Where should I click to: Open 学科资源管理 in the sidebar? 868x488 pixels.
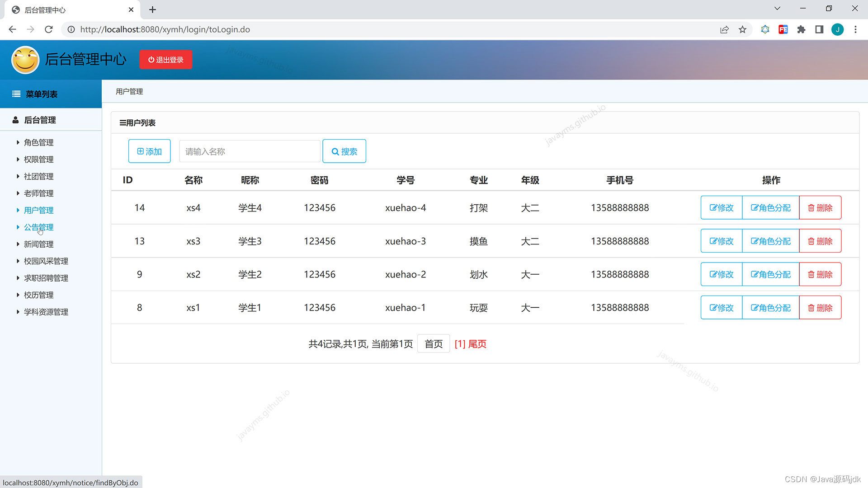coord(46,312)
